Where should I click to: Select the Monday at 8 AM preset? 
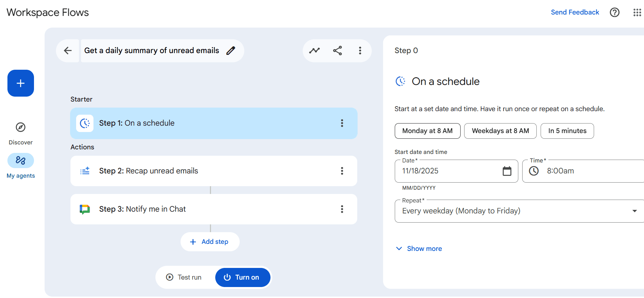point(427,131)
